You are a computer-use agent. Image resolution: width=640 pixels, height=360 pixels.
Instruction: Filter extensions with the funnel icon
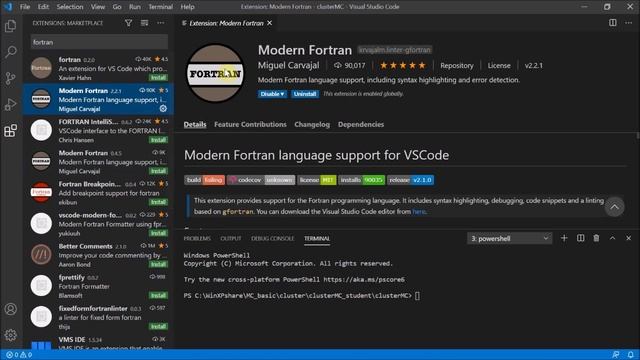pos(129,23)
